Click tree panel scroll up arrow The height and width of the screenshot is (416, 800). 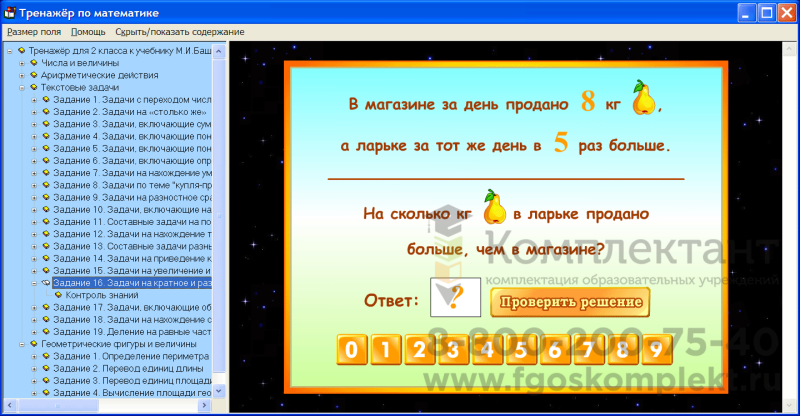(219, 52)
